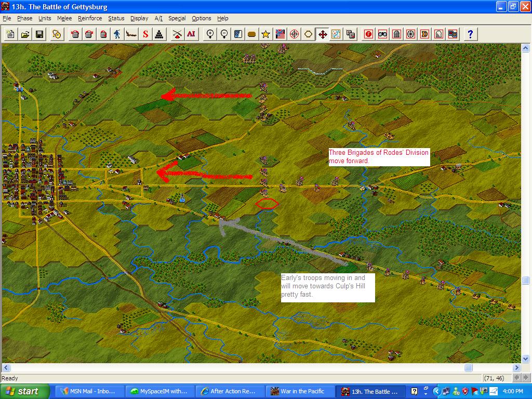The height and width of the screenshot is (399, 532).
Task: Open the Status menu
Action: [116, 18]
